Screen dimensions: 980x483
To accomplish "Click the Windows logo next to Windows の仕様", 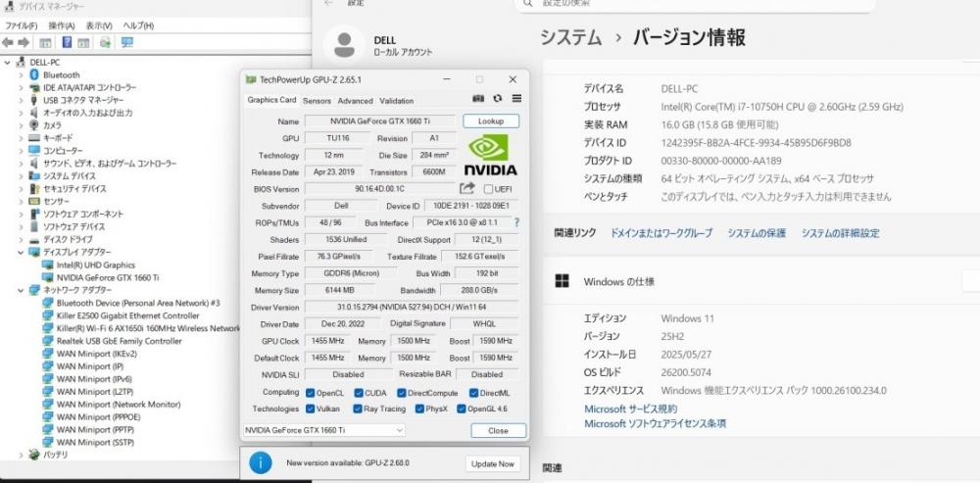I will pyautogui.click(x=562, y=281).
